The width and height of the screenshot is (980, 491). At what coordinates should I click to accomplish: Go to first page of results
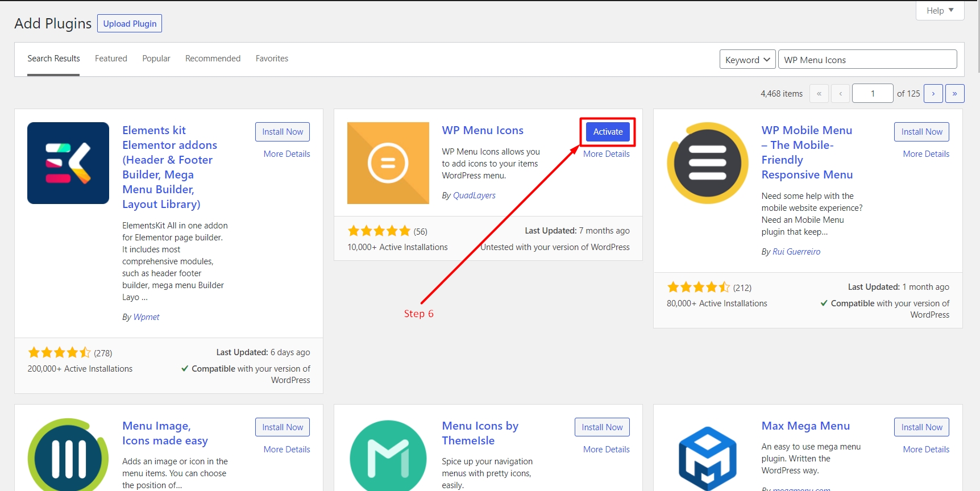click(x=819, y=93)
